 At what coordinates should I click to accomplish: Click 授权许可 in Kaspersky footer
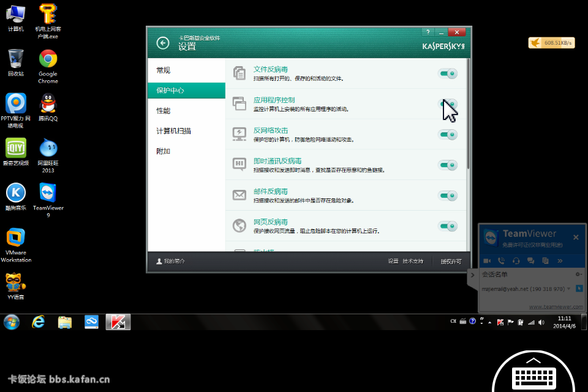tap(451, 262)
